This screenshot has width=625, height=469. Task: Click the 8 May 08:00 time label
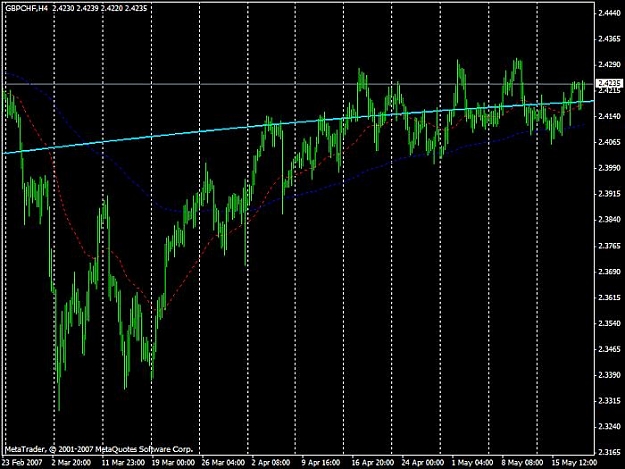click(522, 463)
